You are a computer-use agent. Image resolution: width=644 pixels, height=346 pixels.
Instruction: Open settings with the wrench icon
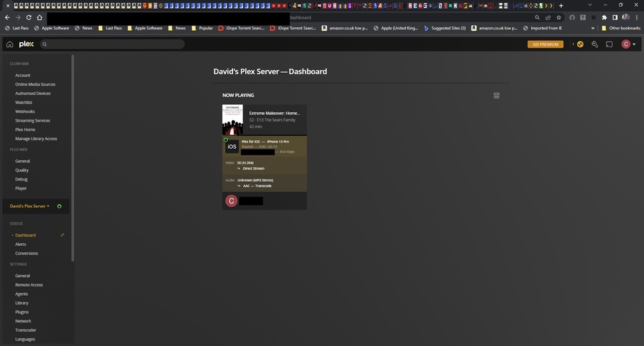(x=595, y=44)
